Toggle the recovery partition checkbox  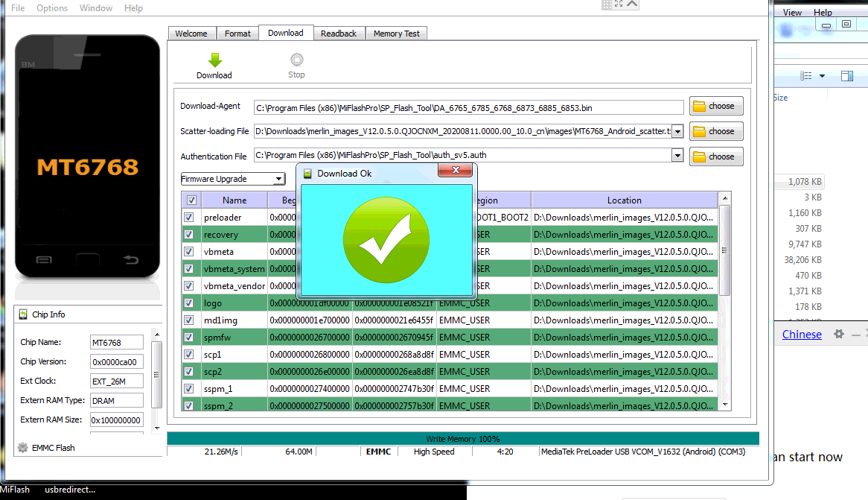pyautogui.click(x=191, y=235)
